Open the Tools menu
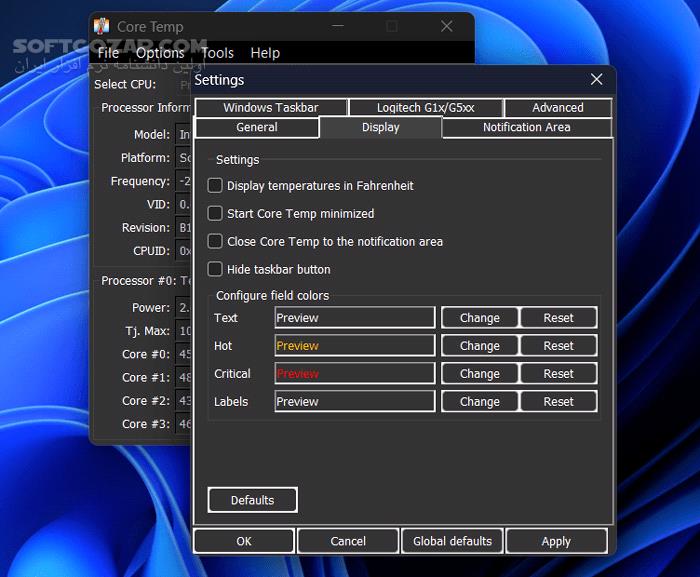 [x=217, y=53]
